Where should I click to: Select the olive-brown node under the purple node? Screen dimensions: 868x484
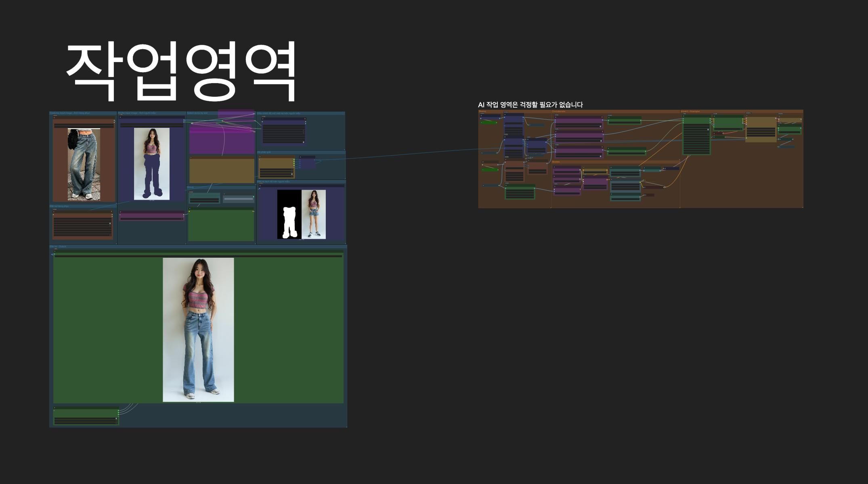click(x=222, y=170)
